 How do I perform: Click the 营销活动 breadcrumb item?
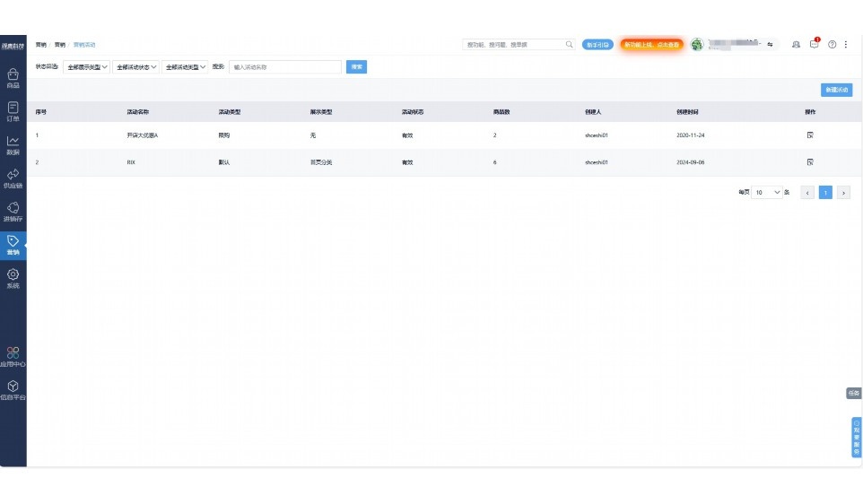click(x=84, y=44)
